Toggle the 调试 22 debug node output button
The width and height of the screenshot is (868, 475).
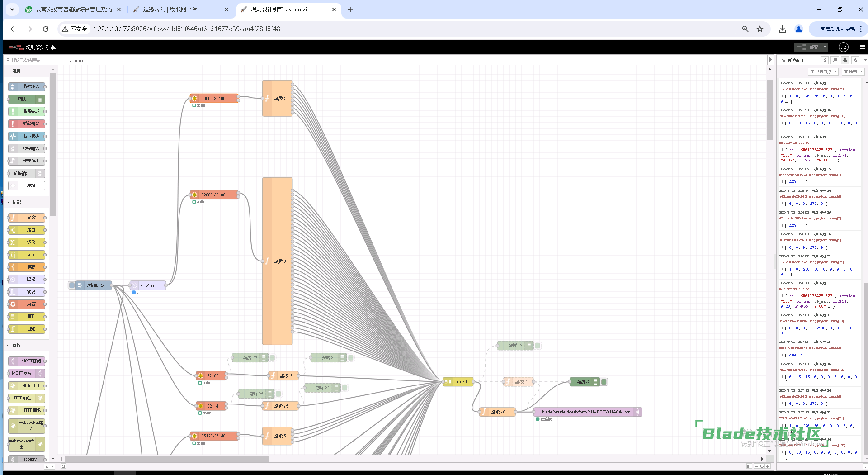pyautogui.click(x=351, y=358)
